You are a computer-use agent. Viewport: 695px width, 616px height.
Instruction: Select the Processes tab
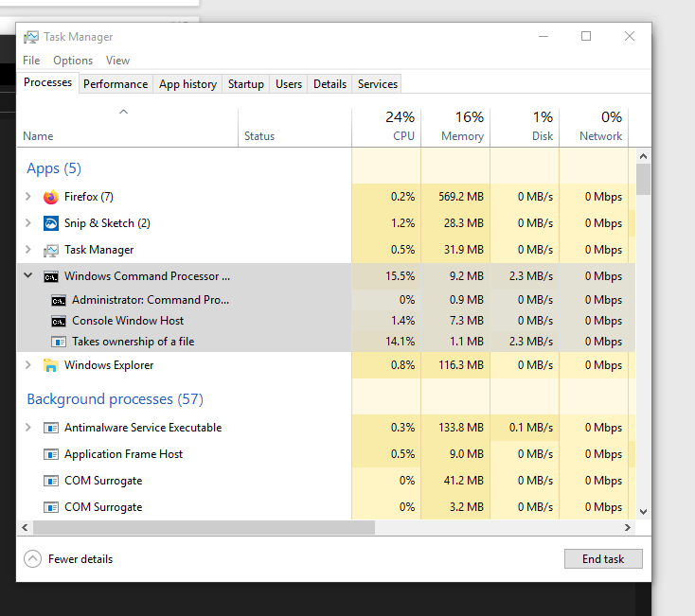48,83
